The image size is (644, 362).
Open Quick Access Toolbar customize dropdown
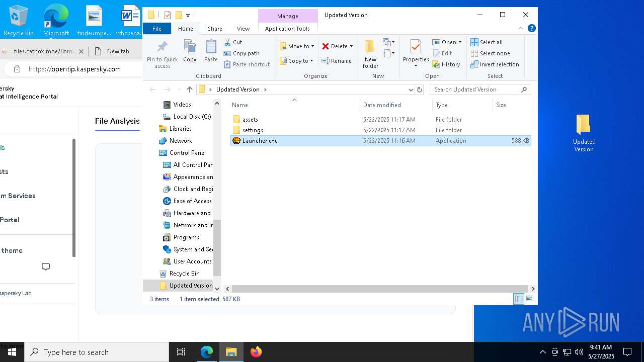point(188,15)
